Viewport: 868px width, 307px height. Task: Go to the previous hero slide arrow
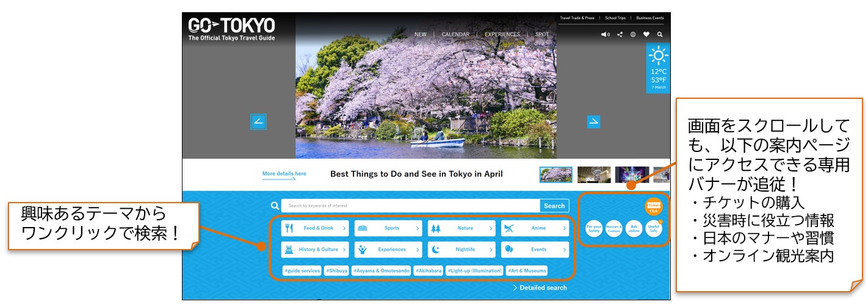pos(258,121)
